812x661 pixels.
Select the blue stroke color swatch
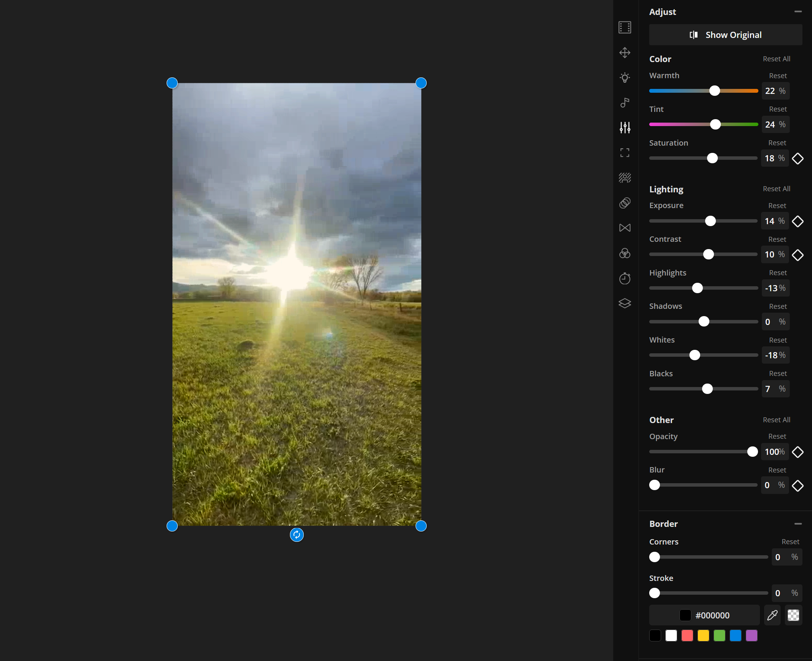735,636
